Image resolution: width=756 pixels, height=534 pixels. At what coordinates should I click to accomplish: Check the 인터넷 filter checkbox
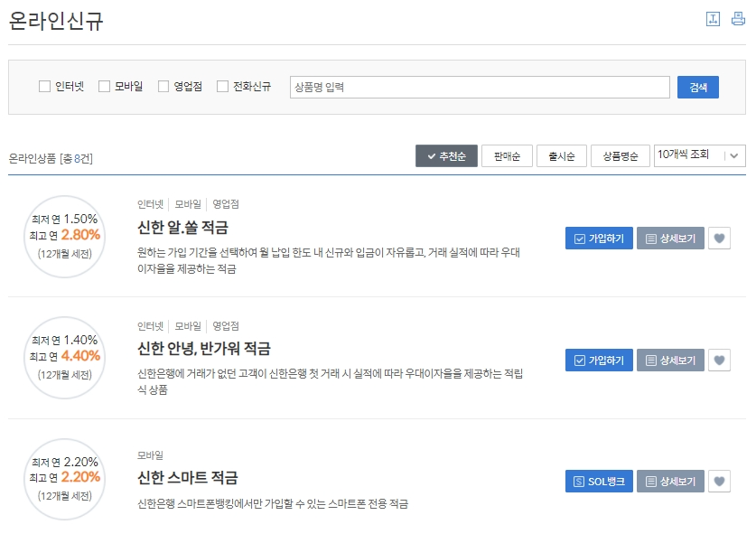point(44,87)
